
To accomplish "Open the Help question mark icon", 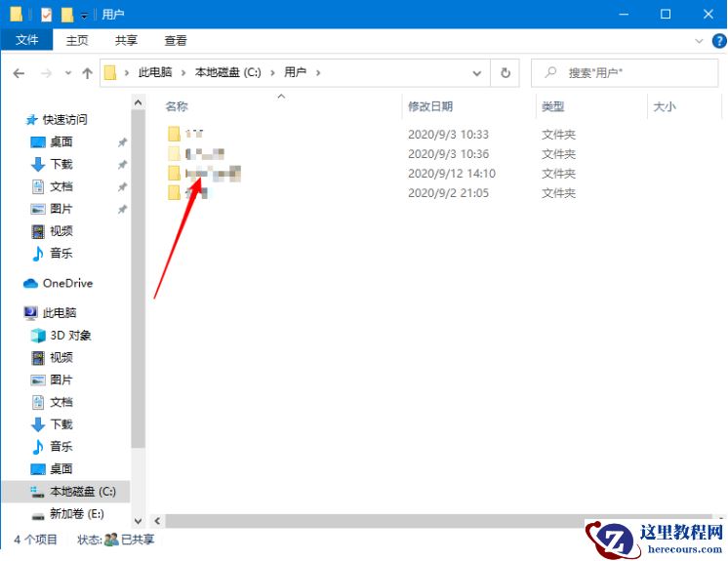I will 719,41.
